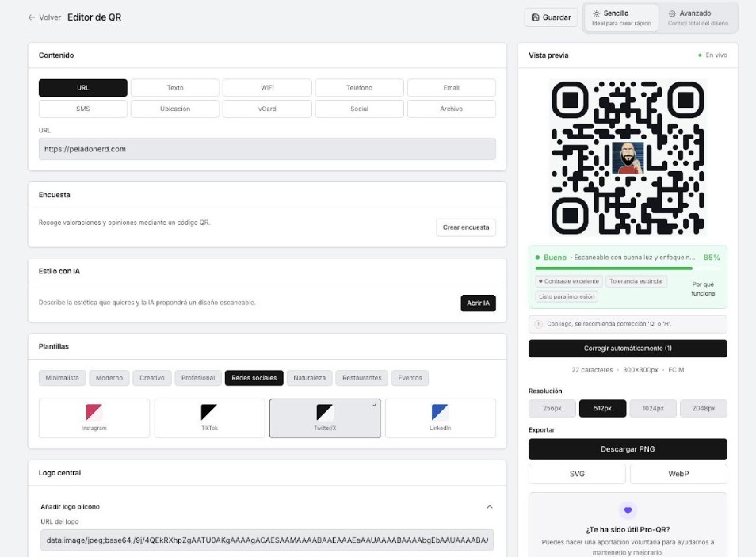
Task: Choose the Creativo template category
Action: tap(152, 378)
